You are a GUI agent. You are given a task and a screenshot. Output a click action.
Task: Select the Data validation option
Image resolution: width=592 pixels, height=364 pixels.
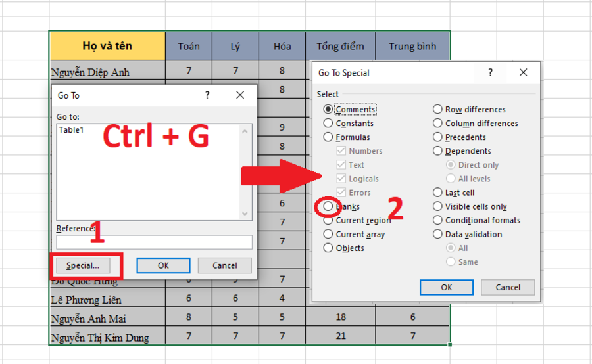click(x=437, y=235)
